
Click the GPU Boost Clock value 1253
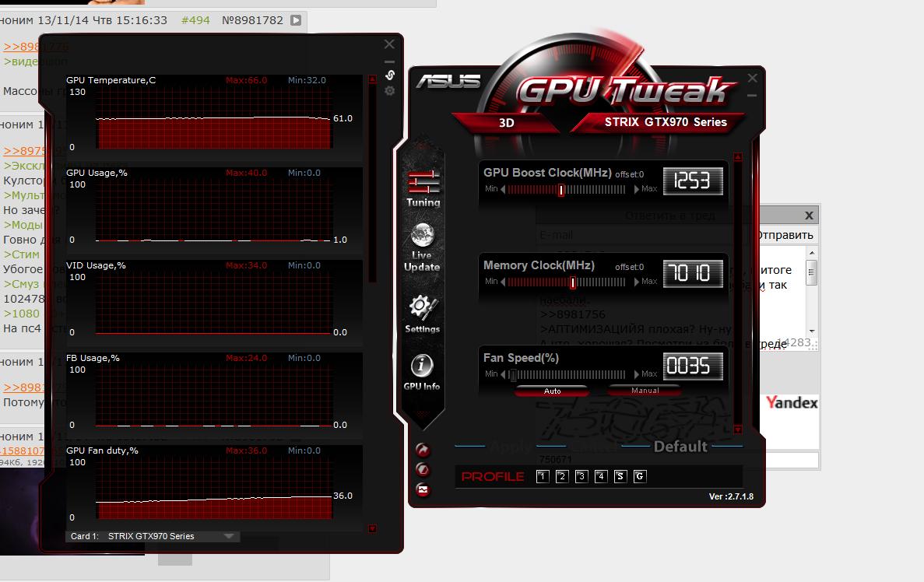coord(693,181)
